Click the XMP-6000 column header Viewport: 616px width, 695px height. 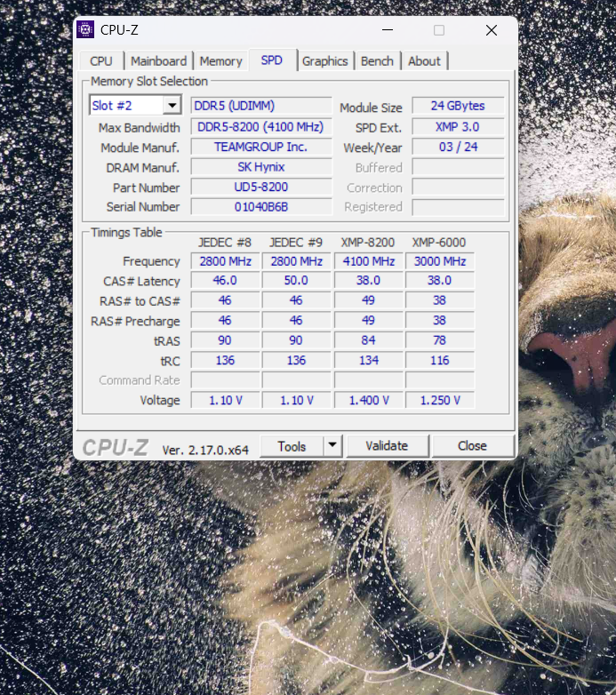pyautogui.click(x=439, y=243)
